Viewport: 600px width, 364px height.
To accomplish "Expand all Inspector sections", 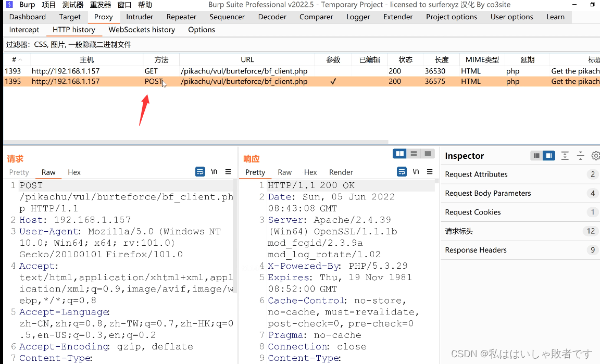I will 565,156.
